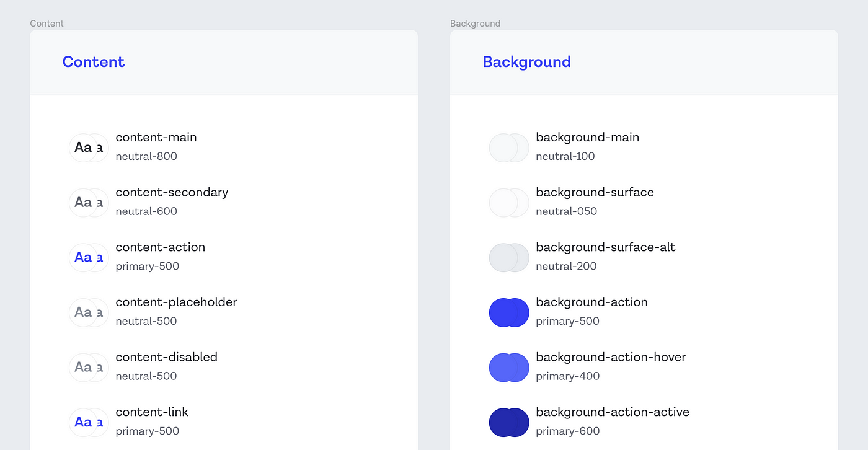This screenshot has width=868, height=450.
Task: Click primary-500 under background-action
Action: [x=568, y=322]
